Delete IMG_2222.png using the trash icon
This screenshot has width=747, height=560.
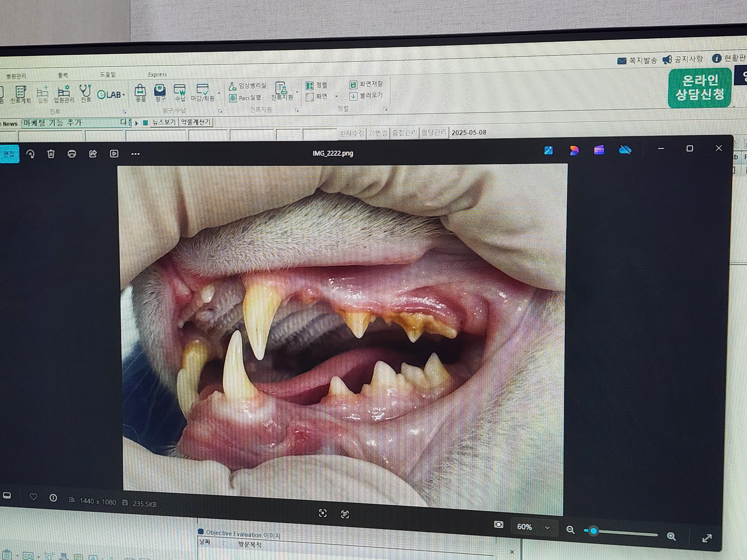(51, 154)
